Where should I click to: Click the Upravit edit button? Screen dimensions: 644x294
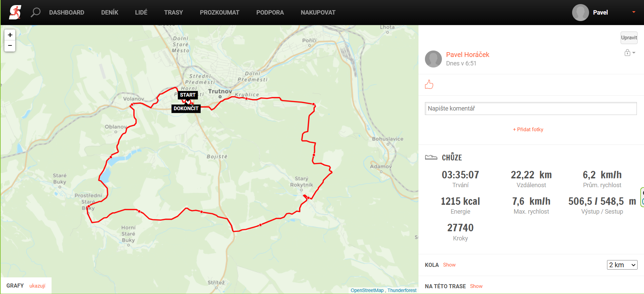(x=629, y=38)
